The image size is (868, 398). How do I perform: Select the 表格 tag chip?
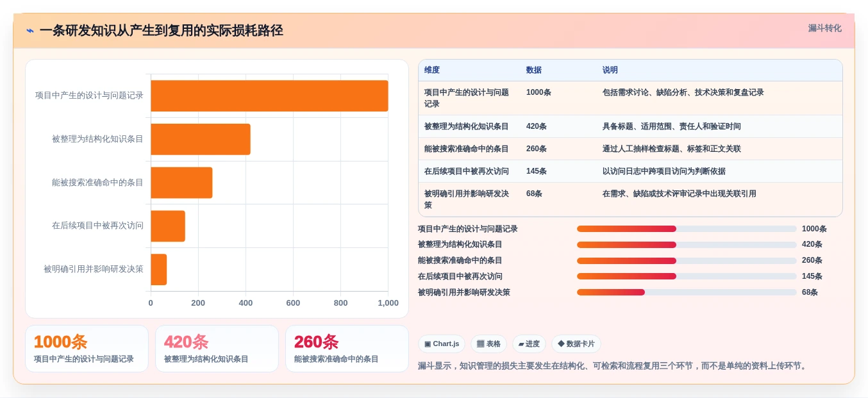click(488, 344)
